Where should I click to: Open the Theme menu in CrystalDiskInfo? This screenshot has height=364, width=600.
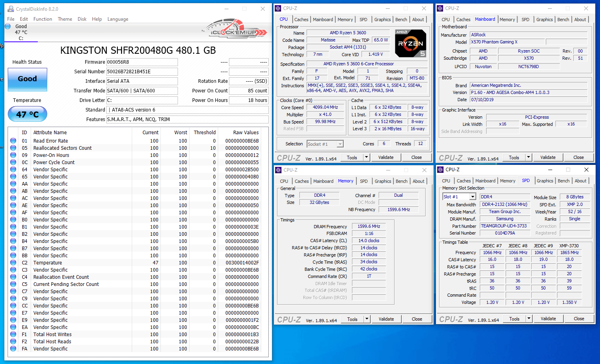point(65,19)
